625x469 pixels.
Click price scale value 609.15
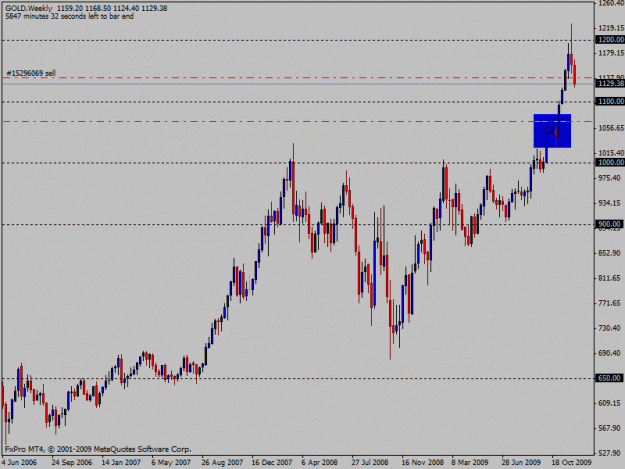pos(609,403)
